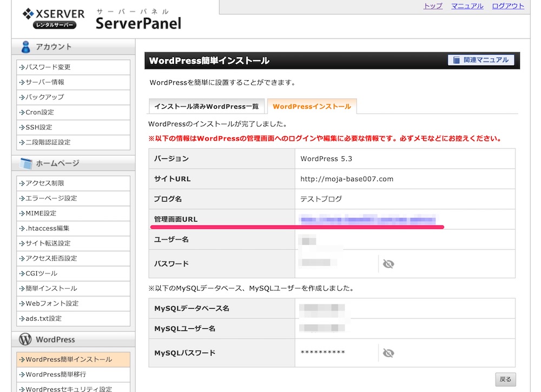Open ads.txt設定 menu item

73,318
